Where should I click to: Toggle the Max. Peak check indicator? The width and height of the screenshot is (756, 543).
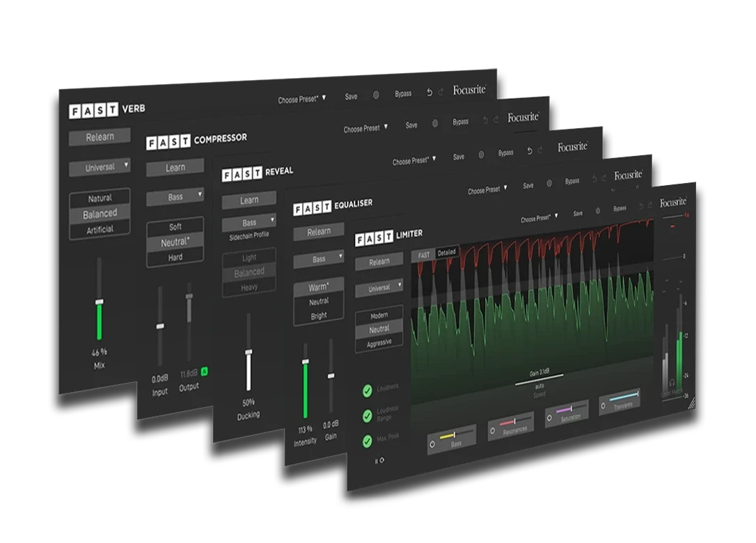click(367, 441)
